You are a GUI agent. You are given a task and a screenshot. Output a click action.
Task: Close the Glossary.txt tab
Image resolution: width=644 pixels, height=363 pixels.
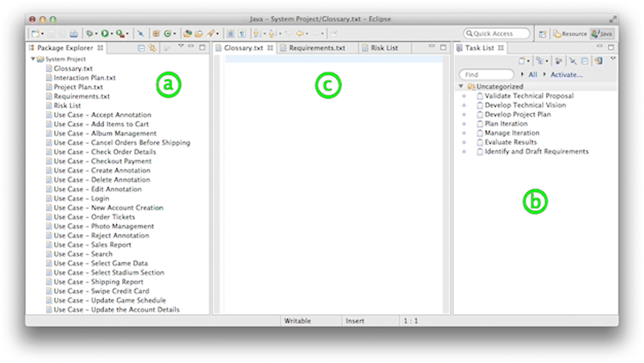tap(270, 48)
